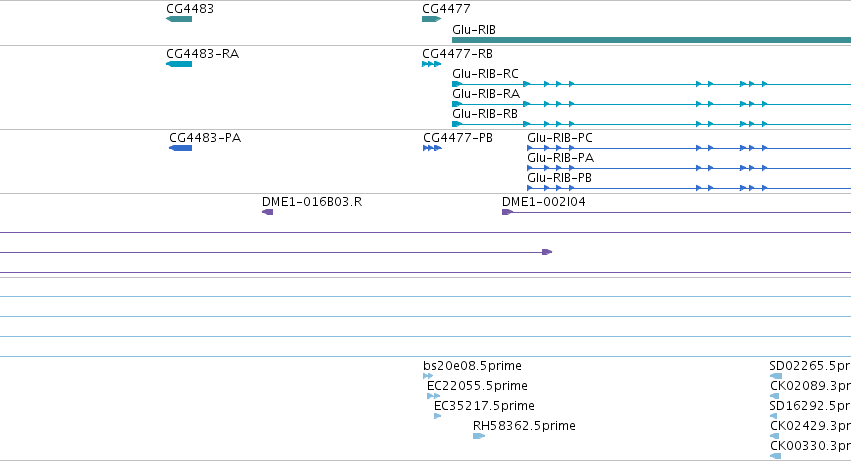Select the DME1-016B03.R purple arrow glyph

pos(268,212)
